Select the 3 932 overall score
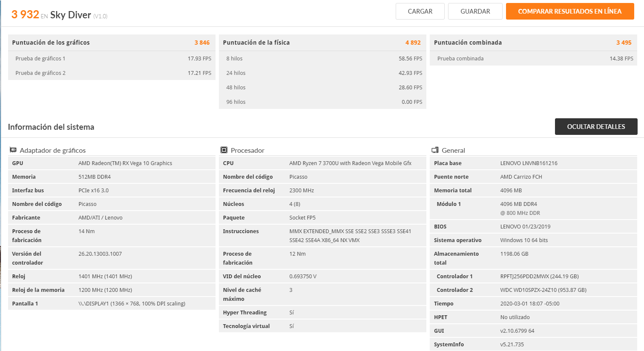644x351 pixels. pos(25,14)
